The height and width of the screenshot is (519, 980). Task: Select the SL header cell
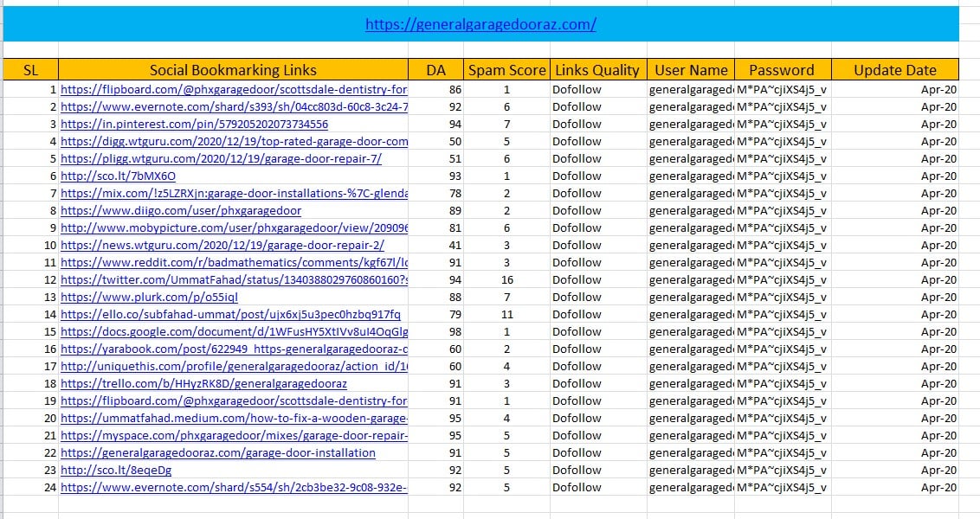(30, 70)
